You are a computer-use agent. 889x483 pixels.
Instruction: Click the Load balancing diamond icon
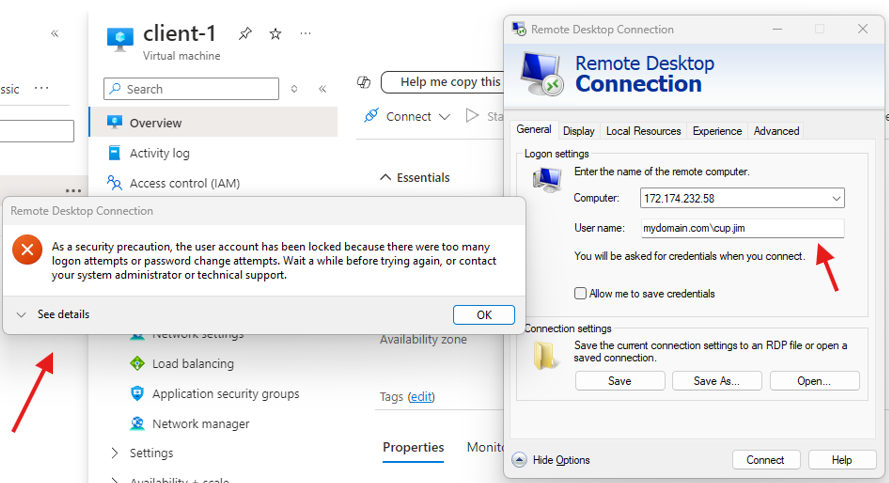pos(137,363)
